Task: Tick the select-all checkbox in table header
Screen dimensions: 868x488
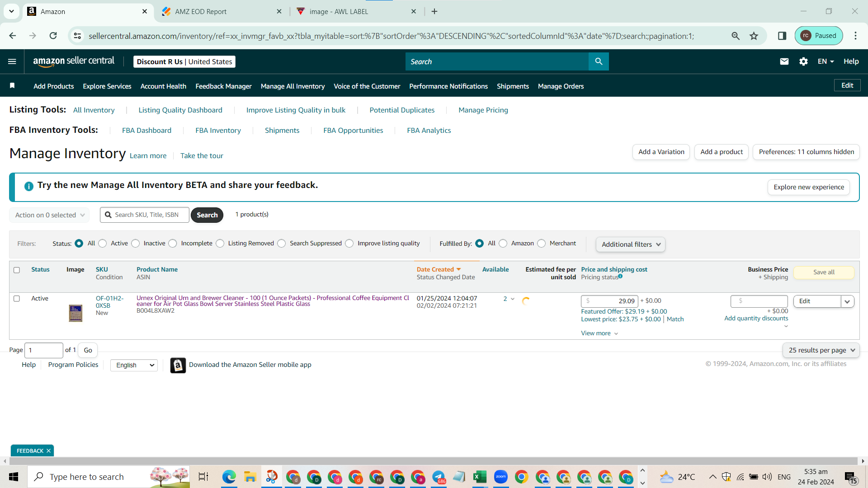Action: (17, 270)
